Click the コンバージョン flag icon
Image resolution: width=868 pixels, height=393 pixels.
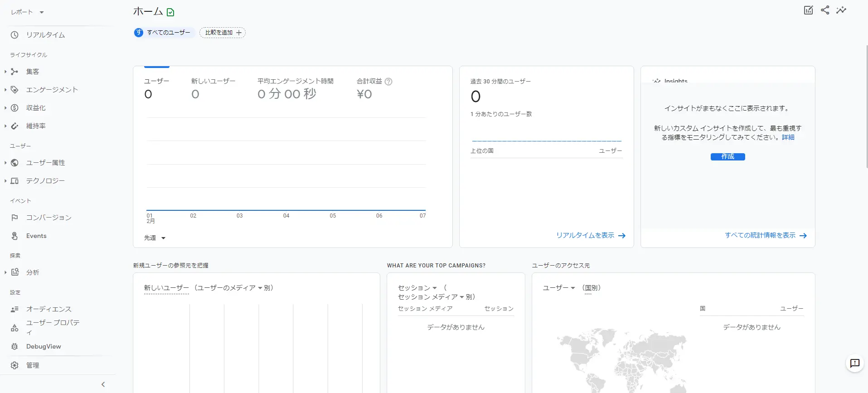(x=15, y=218)
